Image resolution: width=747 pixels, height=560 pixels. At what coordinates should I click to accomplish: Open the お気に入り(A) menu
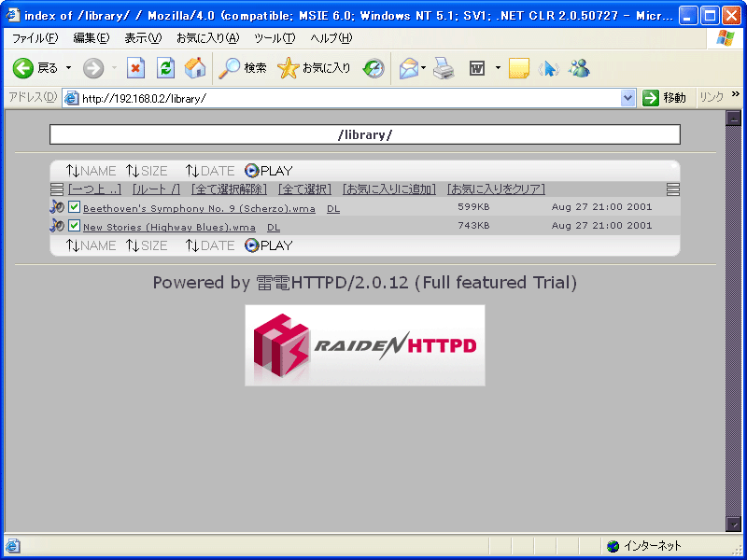click(x=207, y=38)
